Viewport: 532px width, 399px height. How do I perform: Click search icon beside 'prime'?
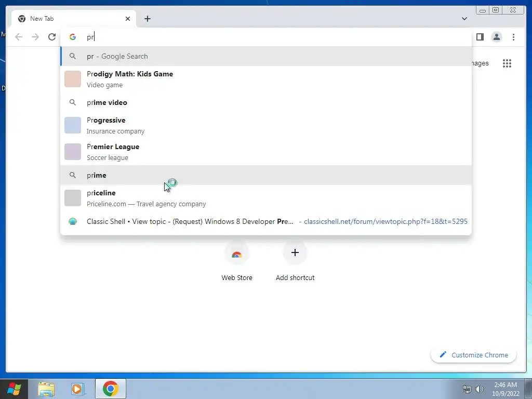[x=73, y=175]
